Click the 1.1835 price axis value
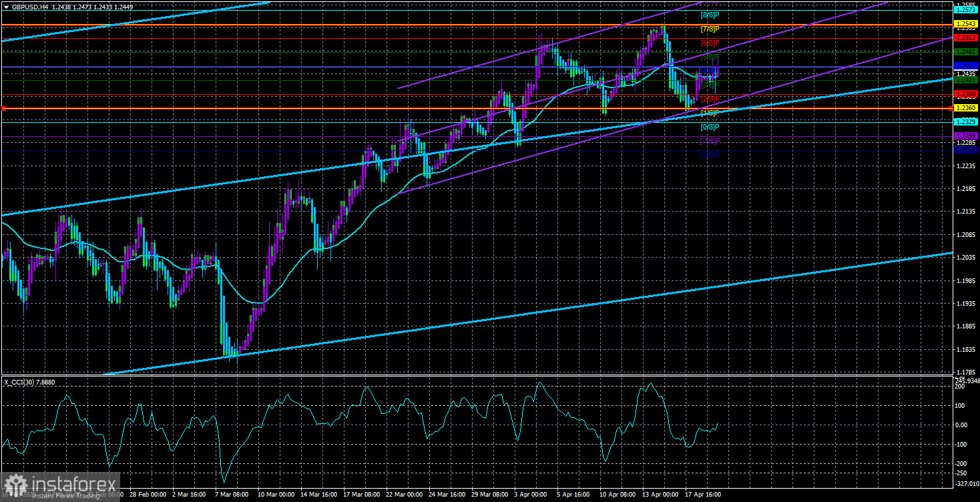 tap(966, 350)
